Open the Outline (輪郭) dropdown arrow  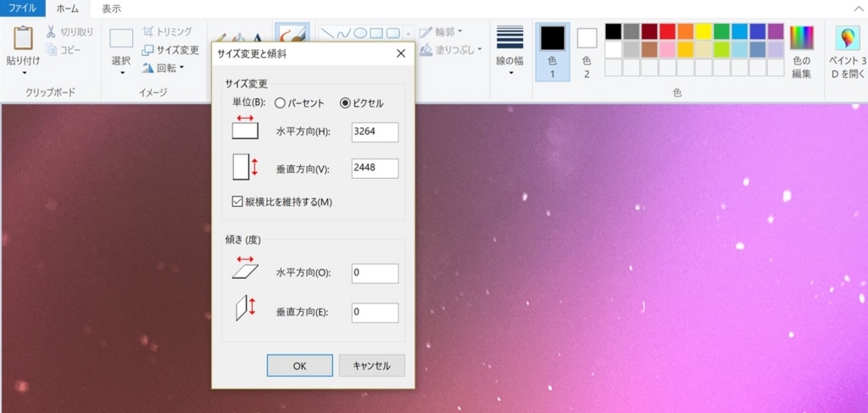[460, 31]
